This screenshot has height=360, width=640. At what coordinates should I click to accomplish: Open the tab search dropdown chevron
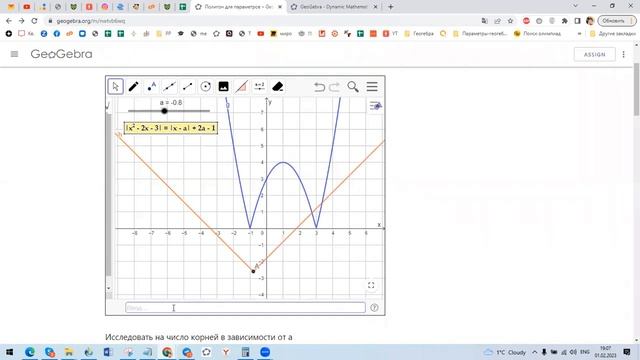coord(576,6)
